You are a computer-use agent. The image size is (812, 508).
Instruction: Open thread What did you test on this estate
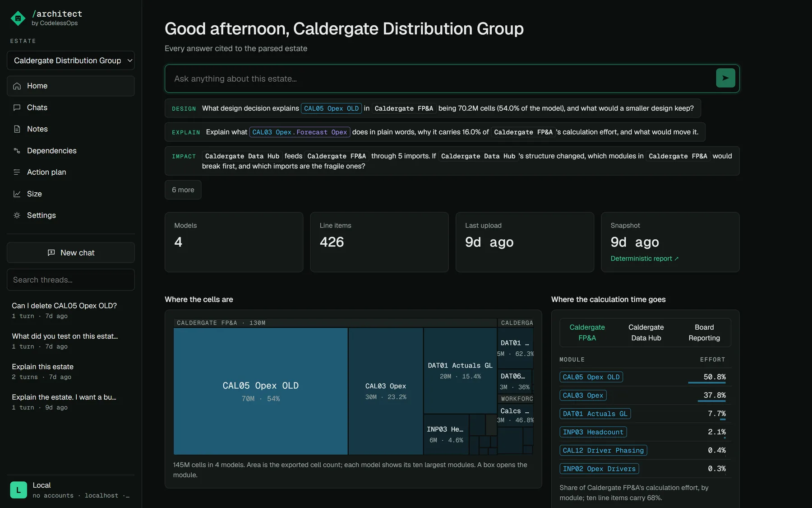(x=71, y=340)
